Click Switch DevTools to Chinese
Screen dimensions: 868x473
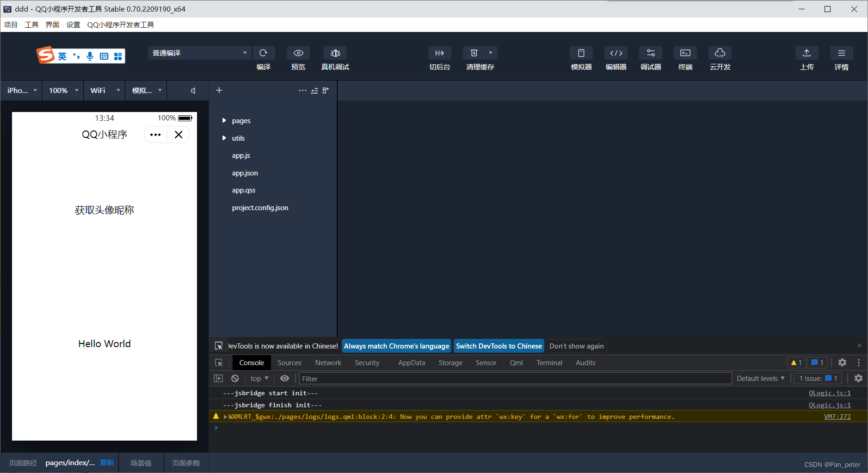499,346
